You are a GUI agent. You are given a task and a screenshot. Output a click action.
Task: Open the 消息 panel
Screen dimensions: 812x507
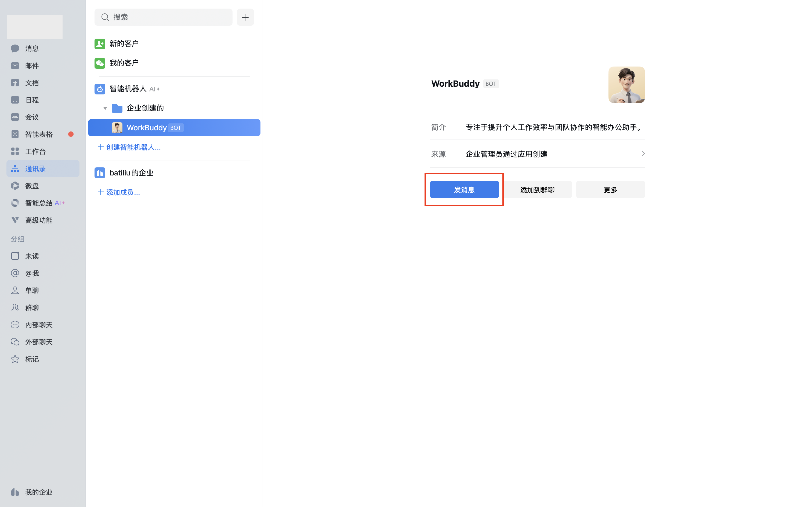(x=32, y=48)
